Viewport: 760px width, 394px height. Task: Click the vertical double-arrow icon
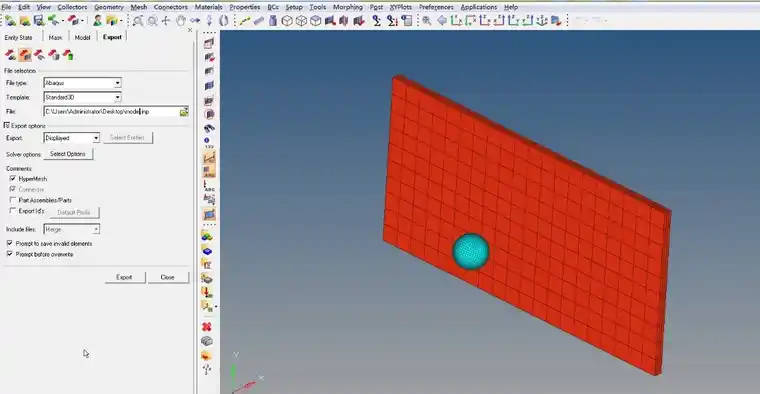click(209, 21)
